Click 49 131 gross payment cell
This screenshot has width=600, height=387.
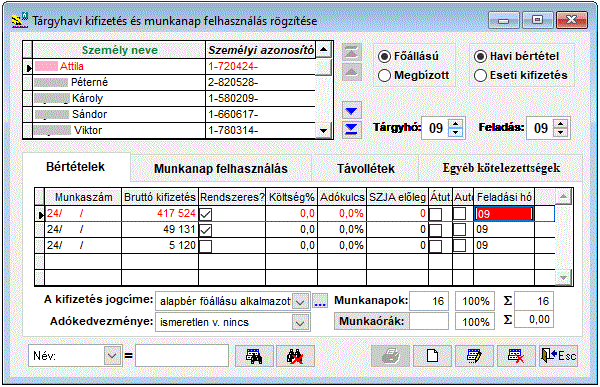click(160, 230)
